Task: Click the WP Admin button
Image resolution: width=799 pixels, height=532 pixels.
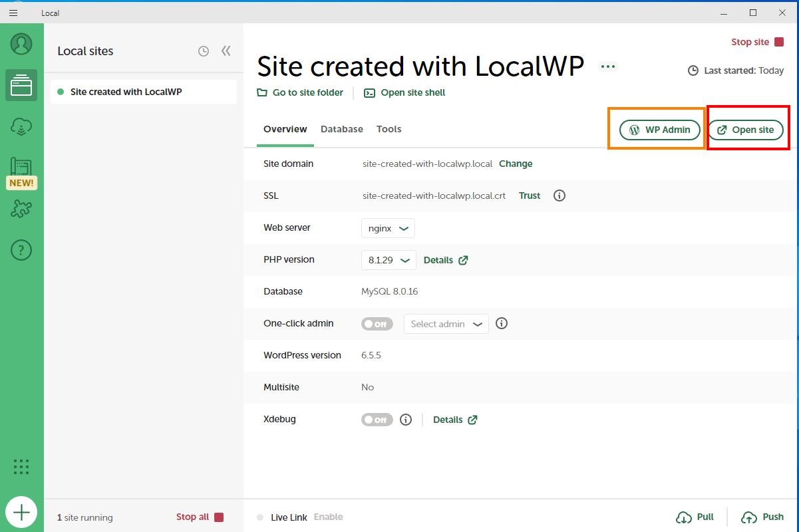Action: coord(659,130)
